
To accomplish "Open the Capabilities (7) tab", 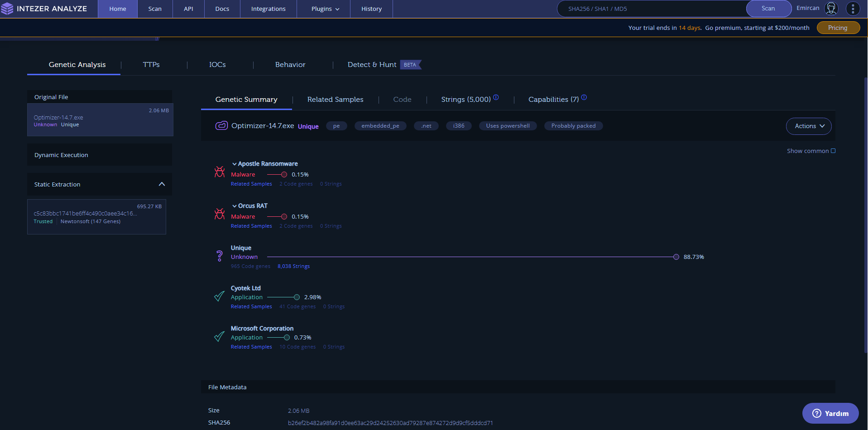I will tap(553, 100).
